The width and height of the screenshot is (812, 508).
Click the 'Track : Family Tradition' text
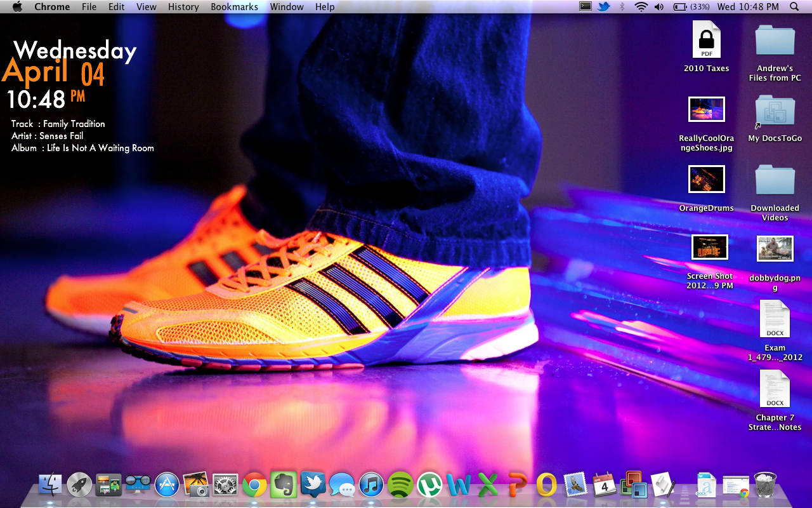[58, 124]
